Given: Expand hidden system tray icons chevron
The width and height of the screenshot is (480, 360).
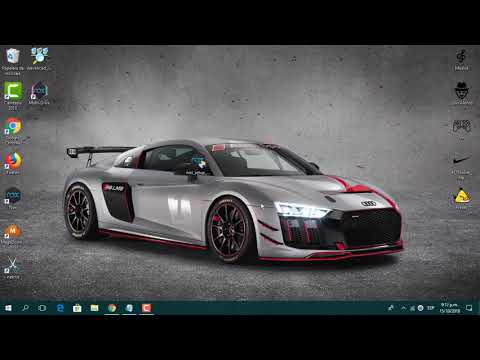Looking at the screenshot, I should pos(403,308).
